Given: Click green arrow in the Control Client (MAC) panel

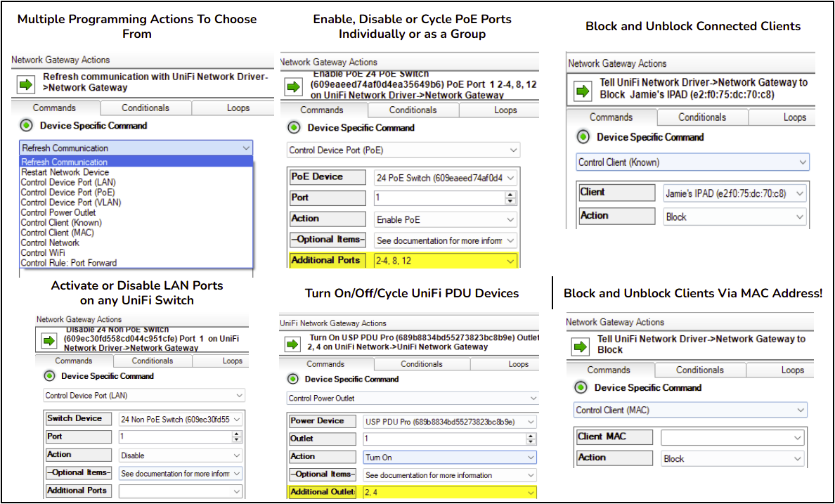Looking at the screenshot, I should [x=580, y=347].
